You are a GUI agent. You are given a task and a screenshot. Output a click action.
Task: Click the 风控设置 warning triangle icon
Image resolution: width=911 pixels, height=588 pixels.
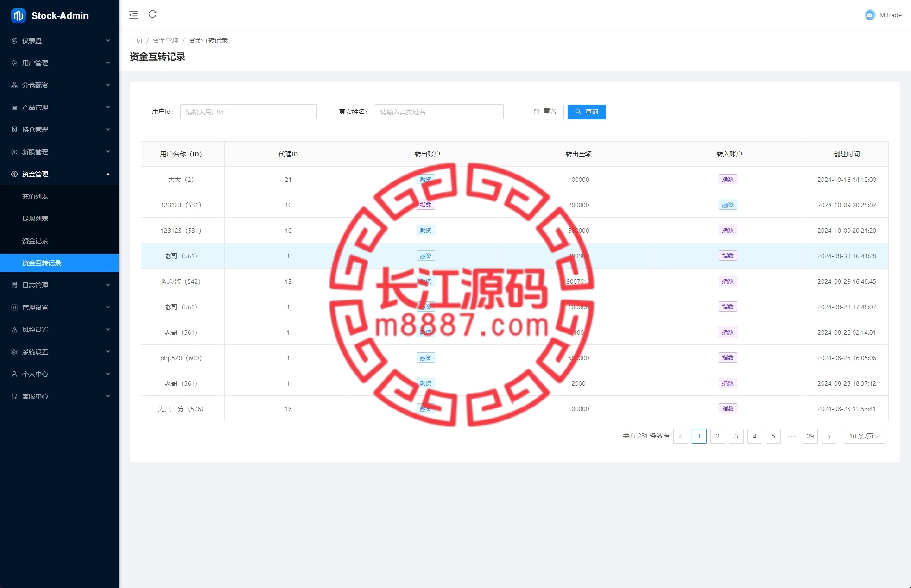tap(14, 330)
